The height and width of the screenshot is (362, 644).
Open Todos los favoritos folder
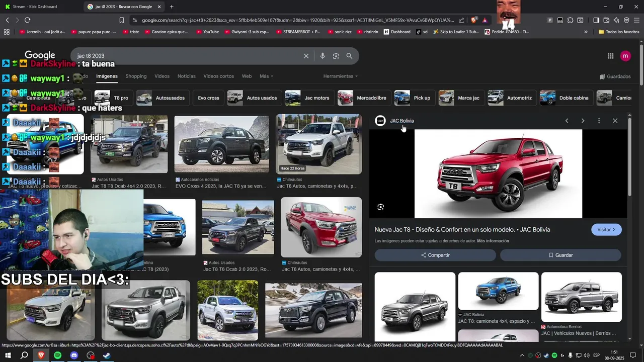(x=619, y=32)
